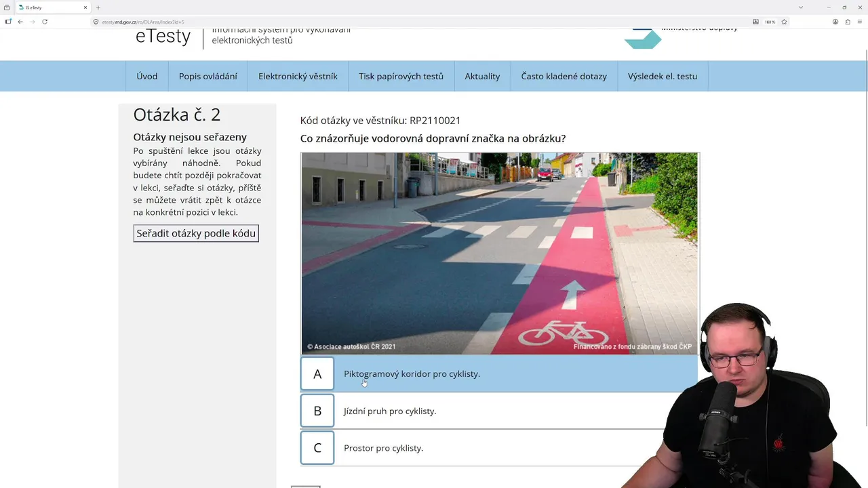Open Výsledek el. testu
The width and height of the screenshot is (868, 488).
663,76
